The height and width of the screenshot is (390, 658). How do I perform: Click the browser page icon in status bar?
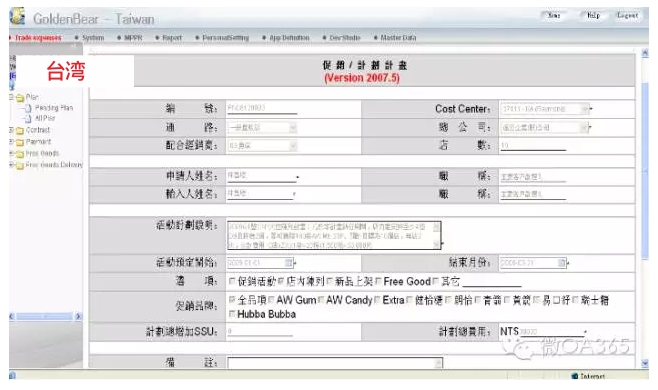tap(12, 375)
